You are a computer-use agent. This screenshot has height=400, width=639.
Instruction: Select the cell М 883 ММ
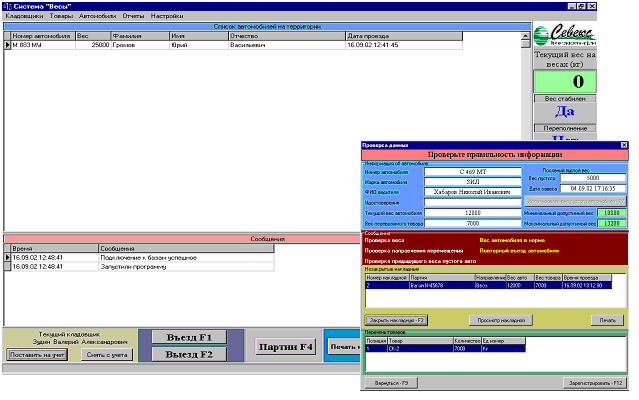click(43, 45)
